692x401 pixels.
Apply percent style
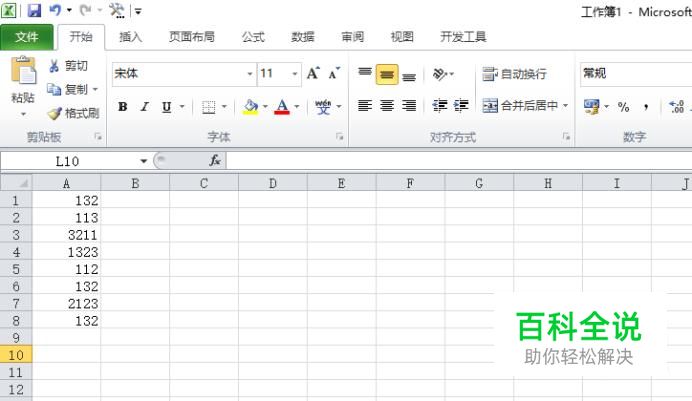click(x=624, y=107)
